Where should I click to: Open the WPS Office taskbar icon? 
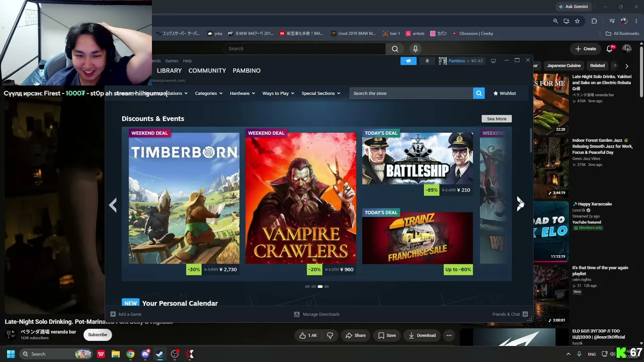point(101,354)
